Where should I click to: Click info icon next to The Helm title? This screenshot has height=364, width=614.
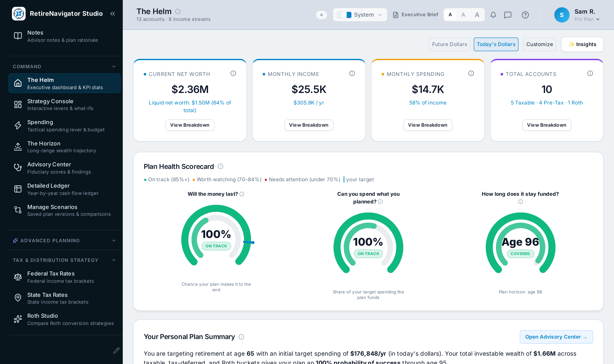[x=178, y=12]
